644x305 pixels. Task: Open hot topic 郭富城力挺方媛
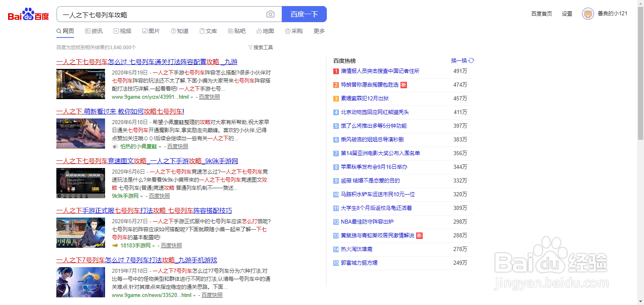coord(359,263)
